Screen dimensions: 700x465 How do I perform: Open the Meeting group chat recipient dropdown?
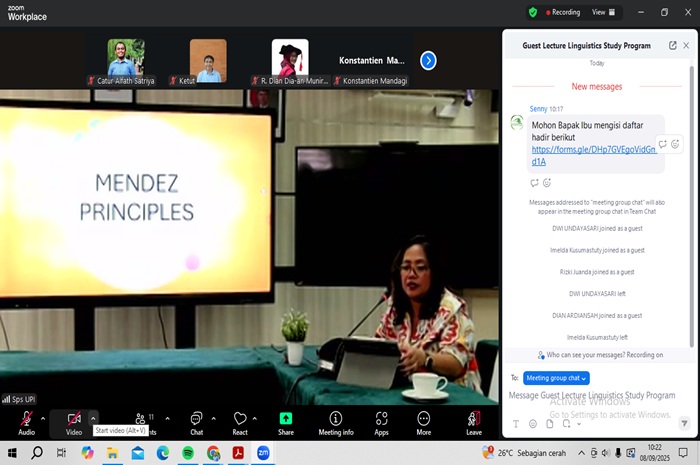pos(556,378)
